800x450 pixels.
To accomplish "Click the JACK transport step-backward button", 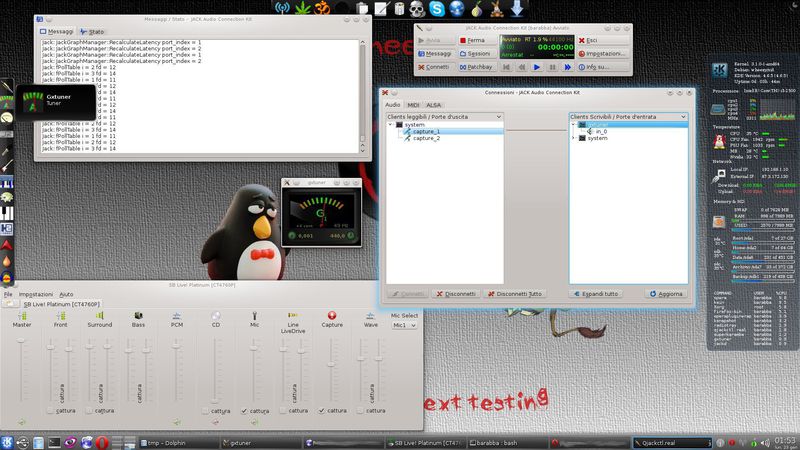I will coord(521,67).
